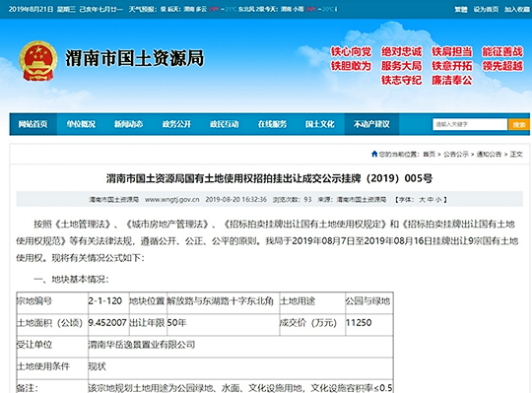Go to 首页 in breadcrumb

pyautogui.click(x=429, y=155)
